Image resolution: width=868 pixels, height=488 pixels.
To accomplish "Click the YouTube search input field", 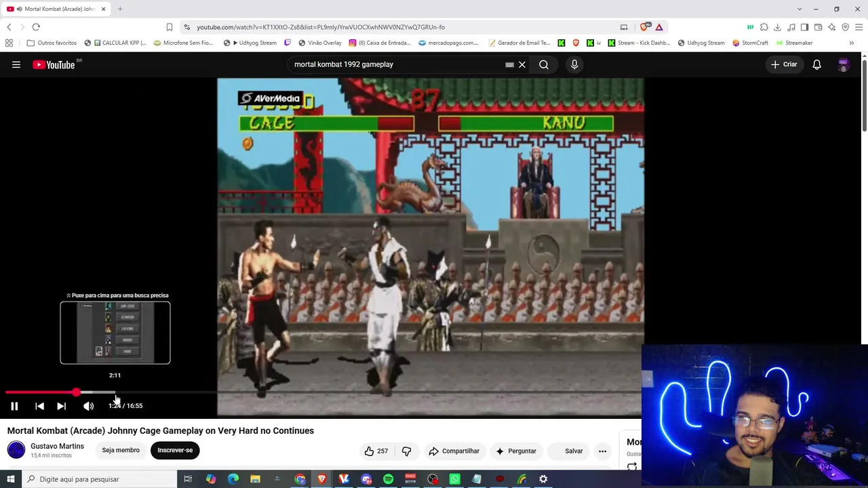I will pyautogui.click(x=397, y=64).
